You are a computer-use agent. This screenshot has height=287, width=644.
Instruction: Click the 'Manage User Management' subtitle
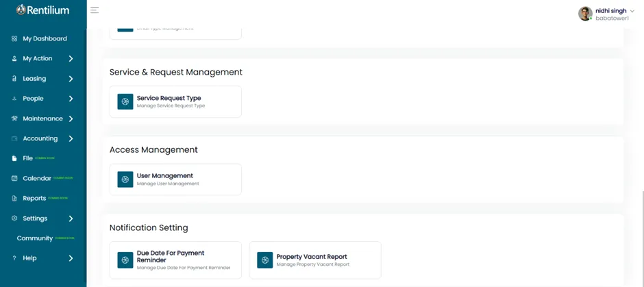point(168,184)
